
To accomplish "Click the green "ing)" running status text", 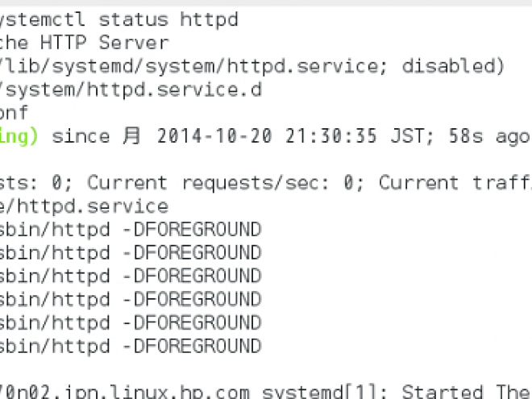I will (19, 136).
